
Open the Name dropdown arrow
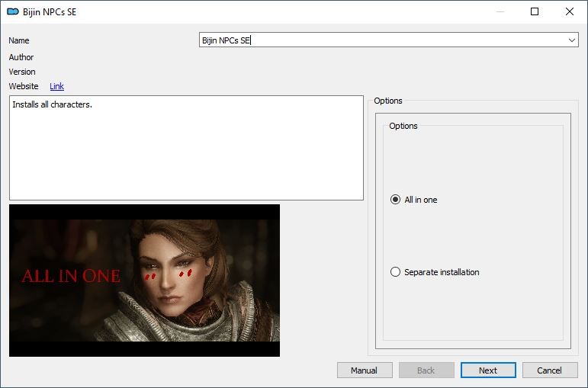pyautogui.click(x=571, y=40)
